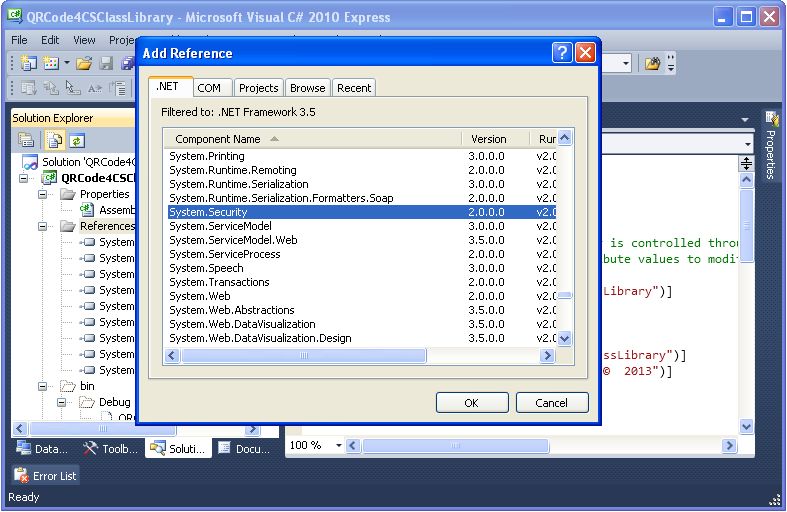Click the component list scroll up arrow
This screenshot has height=512, width=787.
565,138
